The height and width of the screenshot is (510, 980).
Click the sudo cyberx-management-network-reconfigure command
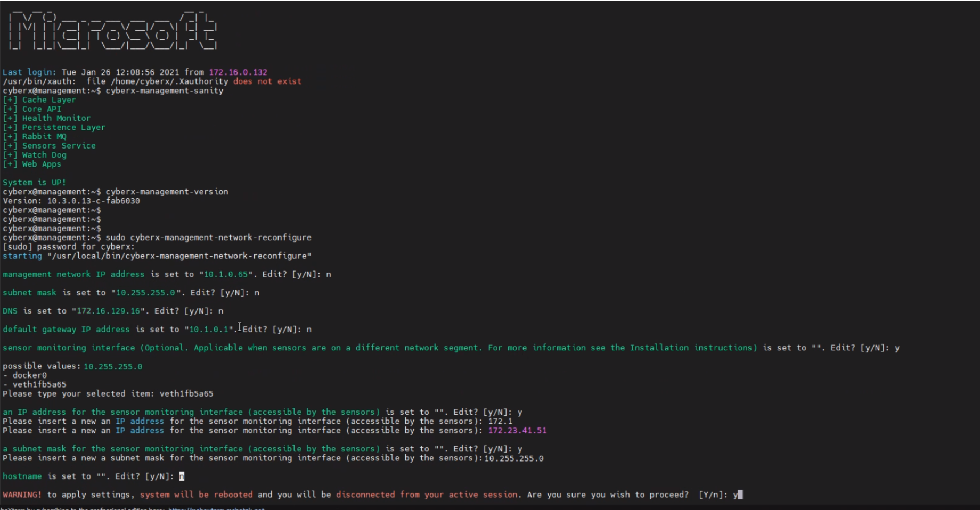(x=210, y=237)
